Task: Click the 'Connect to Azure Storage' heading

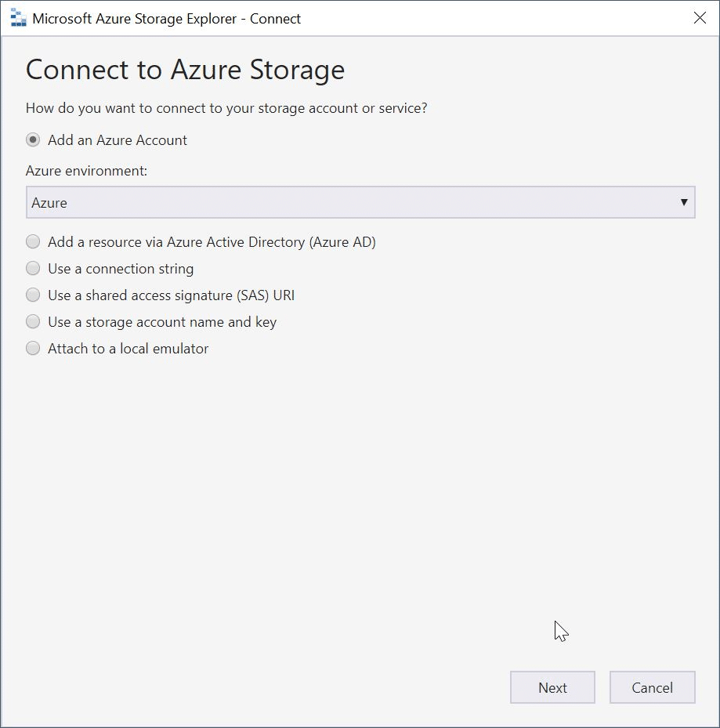Action: coord(185,70)
